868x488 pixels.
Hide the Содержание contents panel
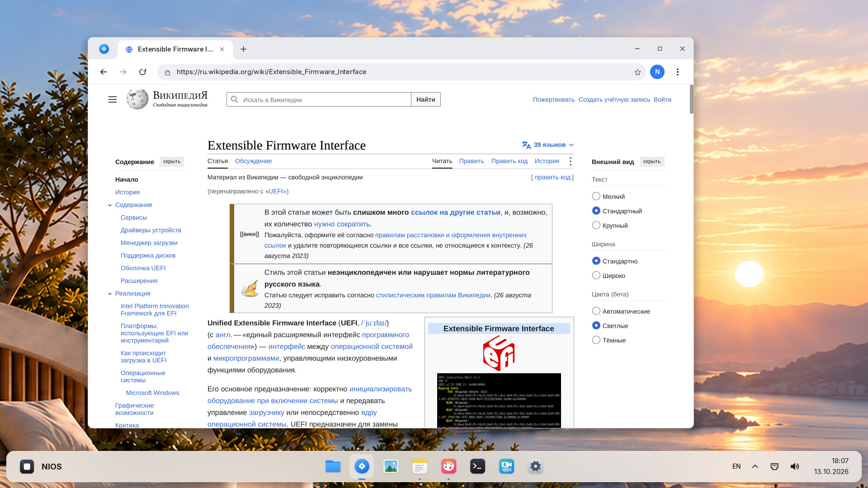tap(172, 161)
